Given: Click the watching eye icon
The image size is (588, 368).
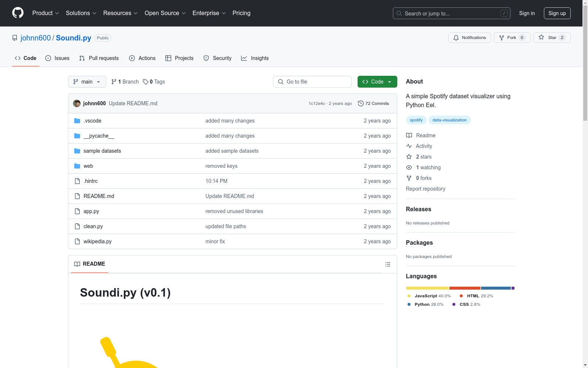Looking at the screenshot, I should [x=409, y=167].
